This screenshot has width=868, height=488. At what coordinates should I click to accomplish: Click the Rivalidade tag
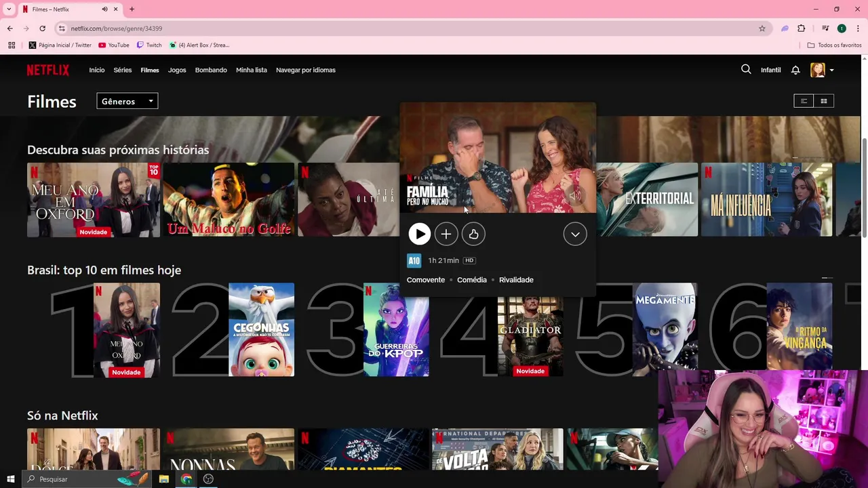pyautogui.click(x=516, y=280)
